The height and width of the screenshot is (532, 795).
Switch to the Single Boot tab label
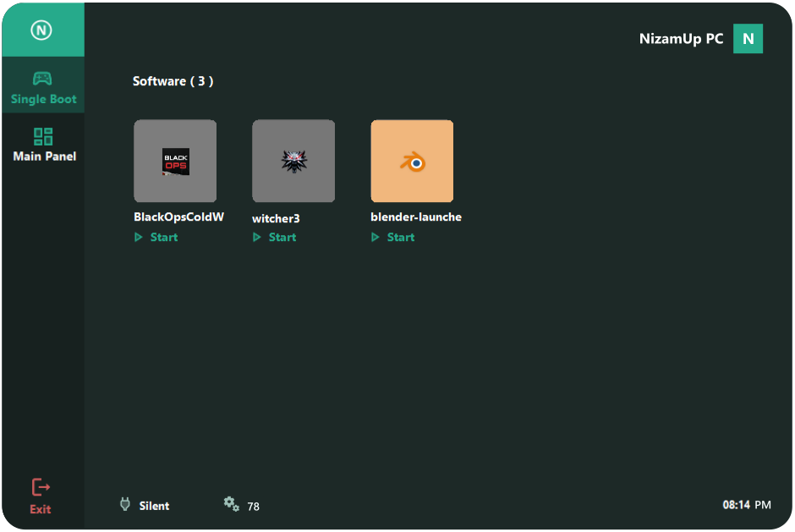(43, 99)
